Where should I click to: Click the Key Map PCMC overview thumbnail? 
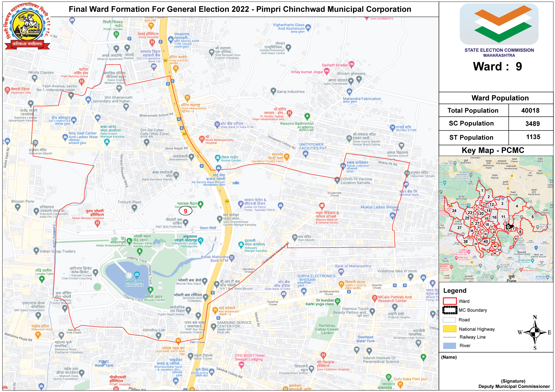(x=496, y=219)
